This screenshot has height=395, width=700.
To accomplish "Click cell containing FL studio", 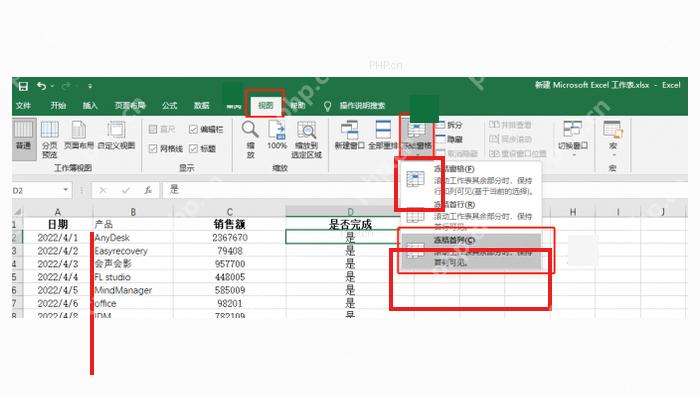I will [133, 277].
